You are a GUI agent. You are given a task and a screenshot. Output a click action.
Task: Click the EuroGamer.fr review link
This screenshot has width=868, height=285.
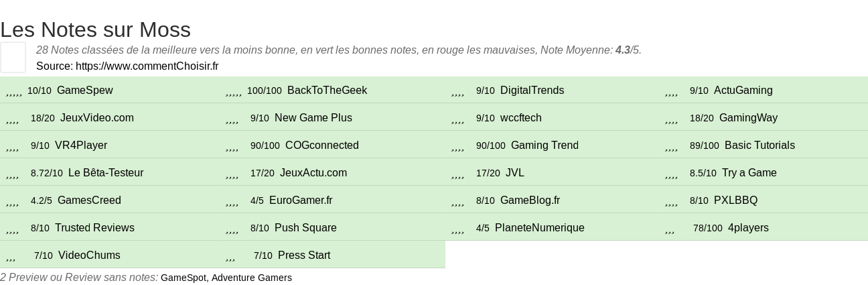tap(301, 201)
